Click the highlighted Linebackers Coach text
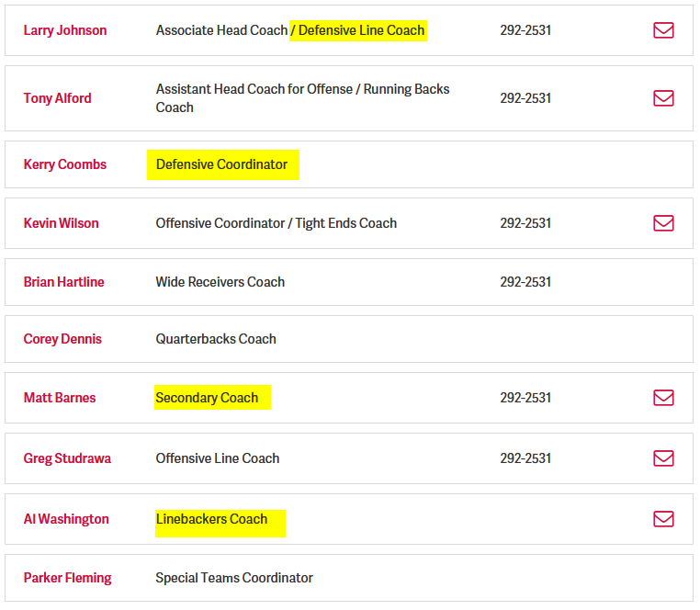Viewport: 700px width, 610px height. pos(211,519)
